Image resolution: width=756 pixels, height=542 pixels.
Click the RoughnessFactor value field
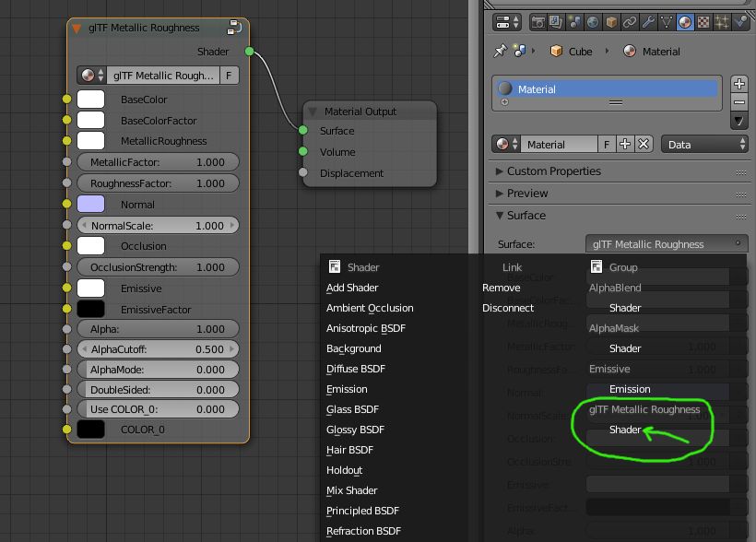(158, 183)
